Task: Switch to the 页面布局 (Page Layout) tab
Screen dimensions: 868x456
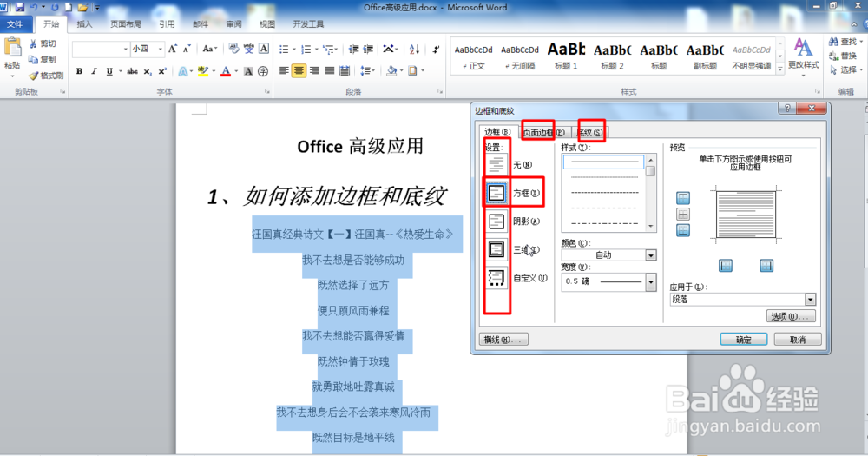Action: (126, 23)
